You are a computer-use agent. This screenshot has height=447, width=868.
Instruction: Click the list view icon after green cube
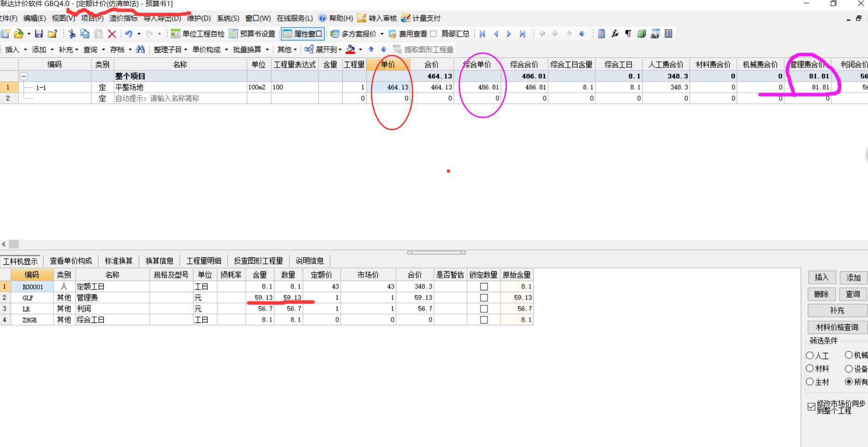pos(668,34)
